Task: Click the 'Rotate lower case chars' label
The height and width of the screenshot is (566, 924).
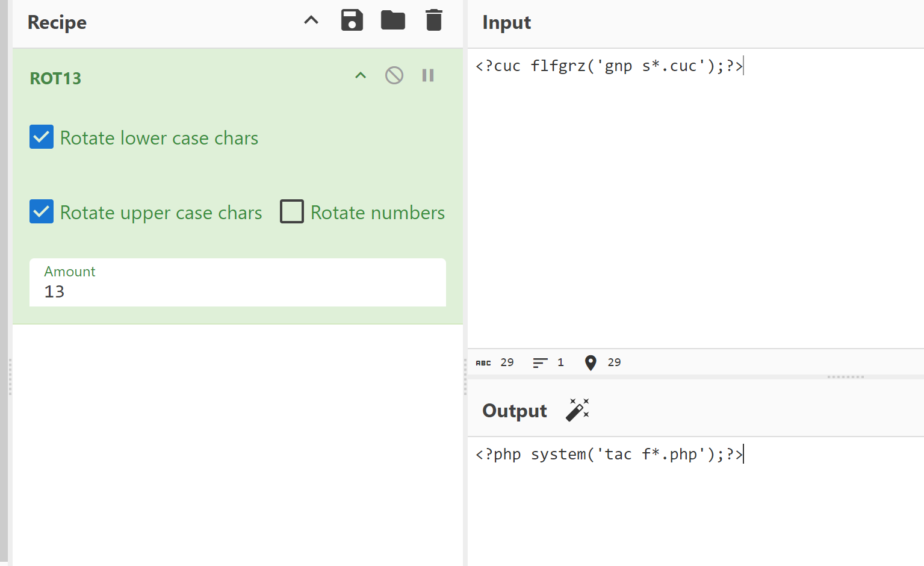Action: [x=159, y=138]
